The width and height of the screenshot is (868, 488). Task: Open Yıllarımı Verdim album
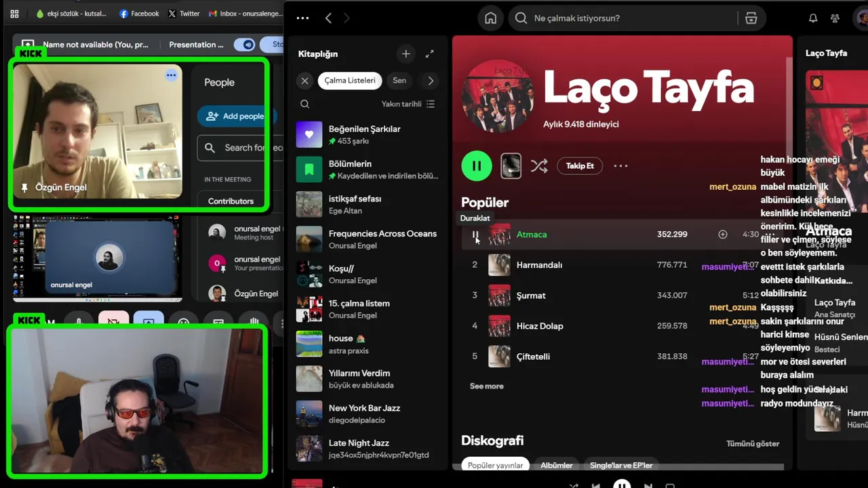click(368, 379)
